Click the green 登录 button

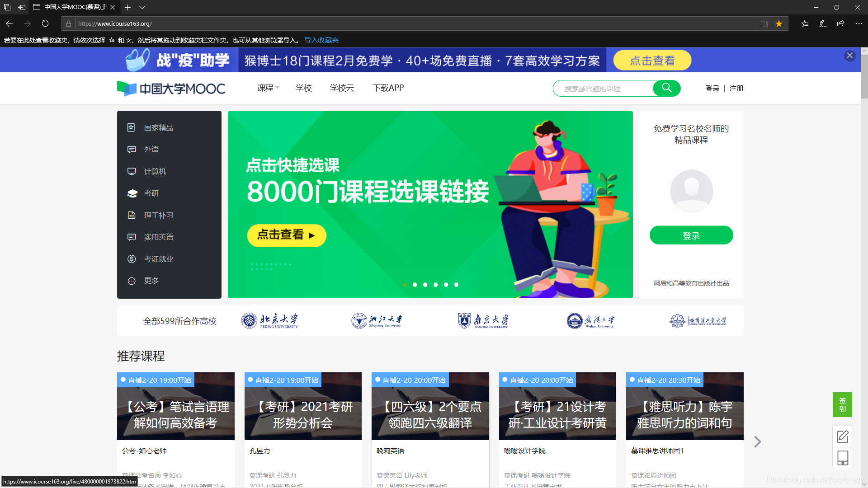(691, 235)
